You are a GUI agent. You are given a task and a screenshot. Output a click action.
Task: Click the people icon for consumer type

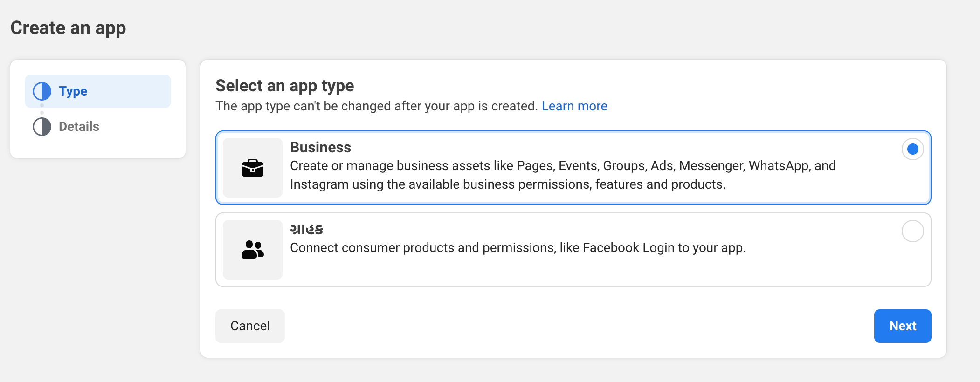(x=253, y=250)
